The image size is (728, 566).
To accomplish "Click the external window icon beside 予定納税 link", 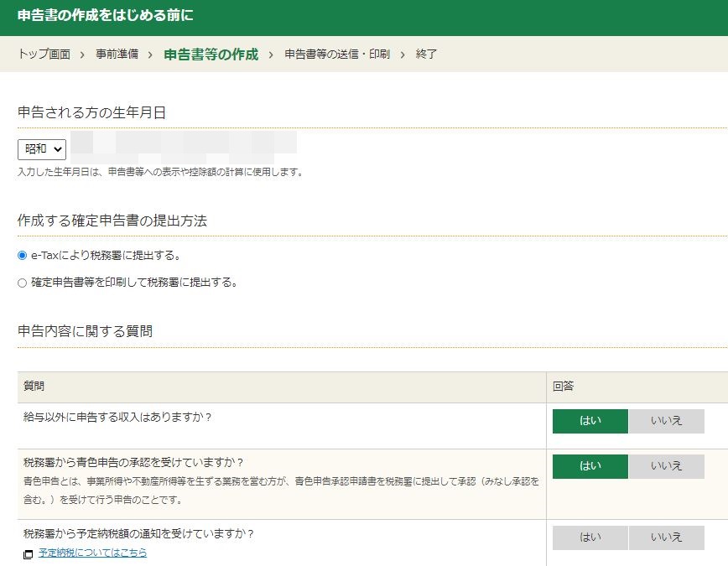I will coord(29,554).
